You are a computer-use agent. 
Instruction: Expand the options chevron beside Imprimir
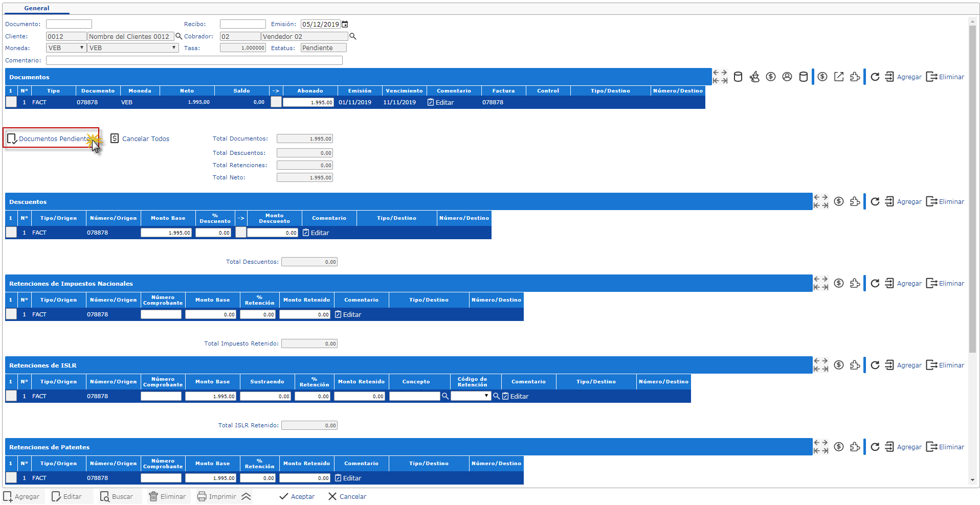[x=246, y=496]
